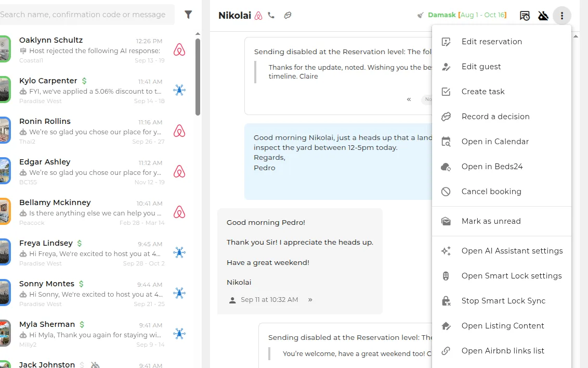This screenshot has width=588, height=368.
Task: Click the cleaning icon before Damask
Action: tap(421, 16)
